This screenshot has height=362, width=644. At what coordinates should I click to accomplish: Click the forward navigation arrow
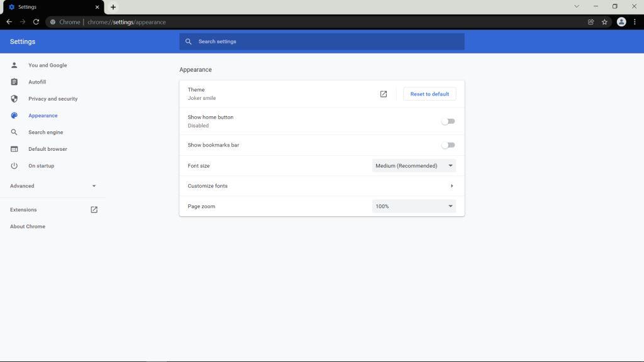[23, 22]
